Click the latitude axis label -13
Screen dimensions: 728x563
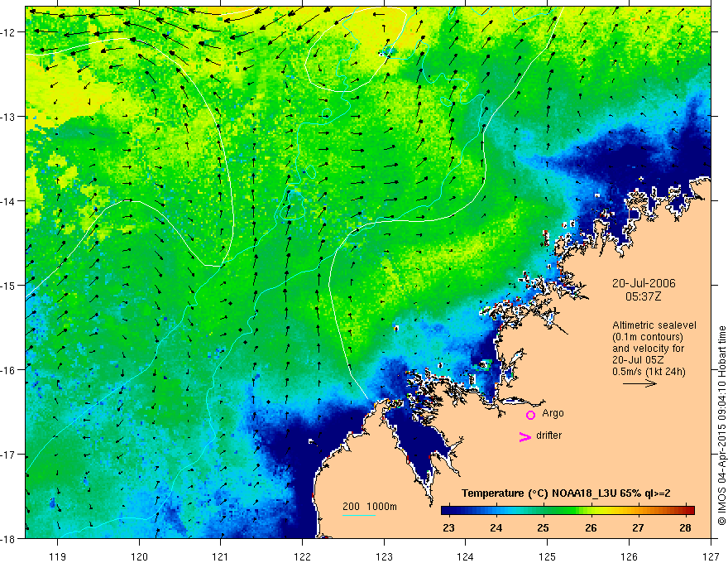(x=9, y=117)
